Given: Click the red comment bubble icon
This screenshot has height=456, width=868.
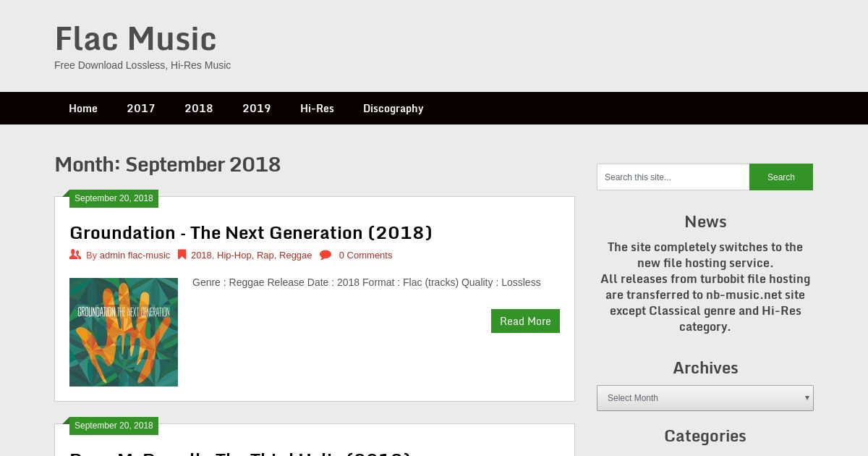Looking at the screenshot, I should [x=325, y=255].
